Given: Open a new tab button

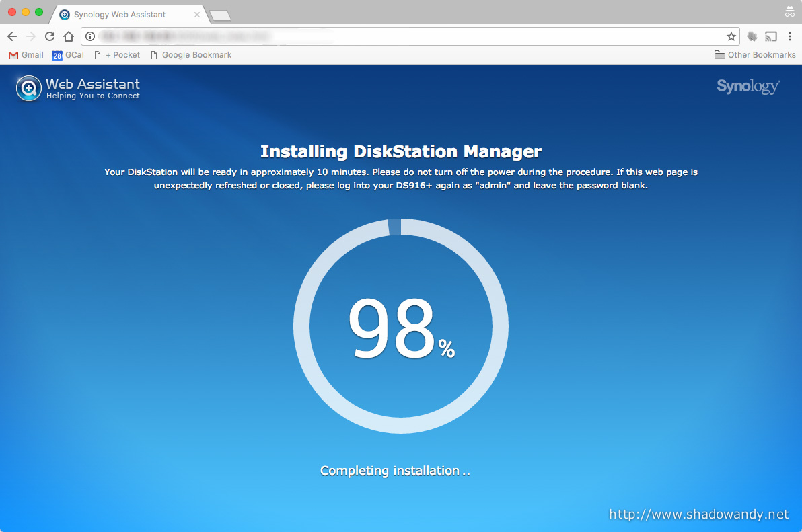Looking at the screenshot, I should (221, 16).
